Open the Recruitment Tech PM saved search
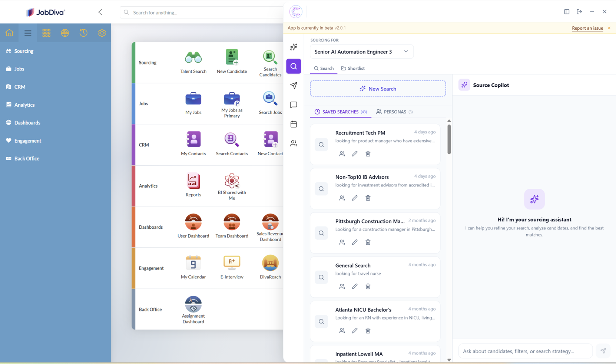616x364 pixels. tap(375, 144)
